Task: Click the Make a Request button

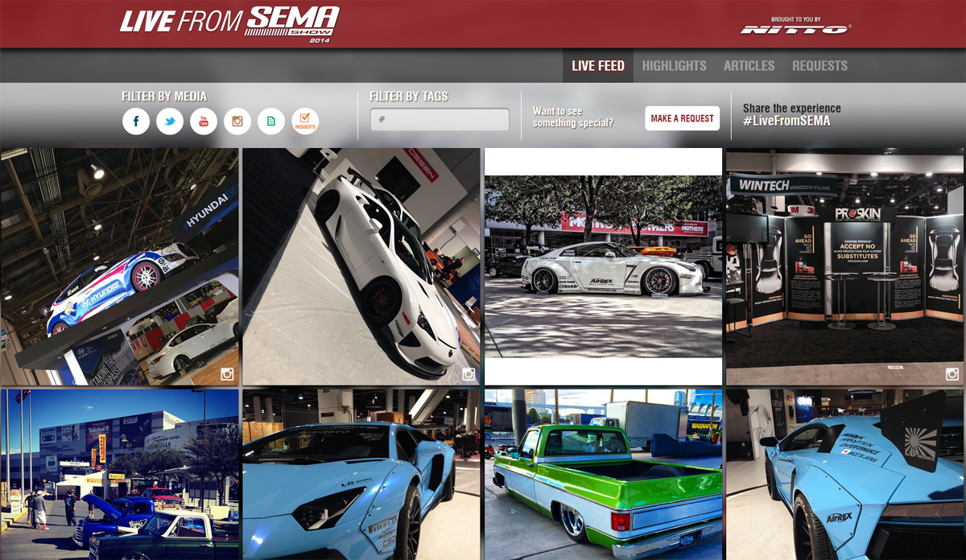Action: click(x=682, y=117)
